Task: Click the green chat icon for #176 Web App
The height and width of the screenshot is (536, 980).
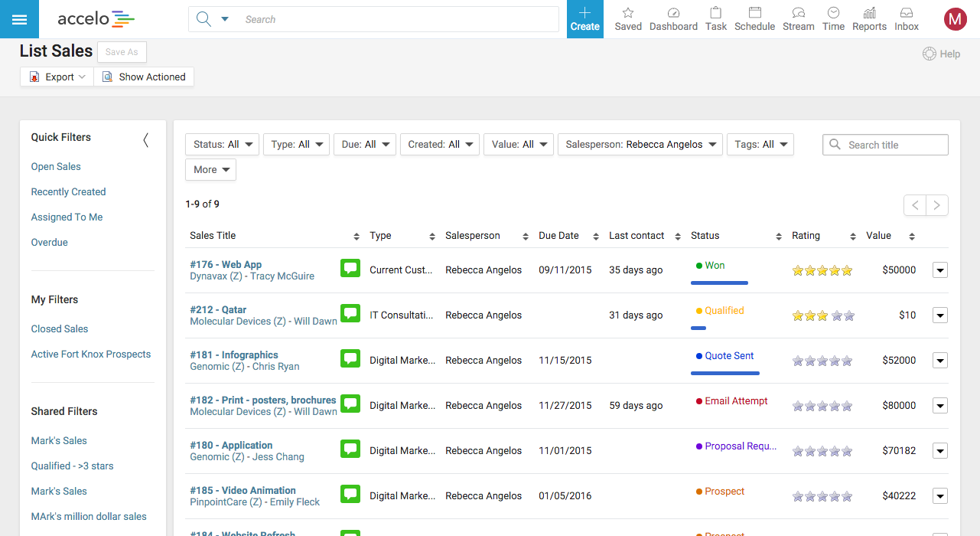Action: click(350, 268)
